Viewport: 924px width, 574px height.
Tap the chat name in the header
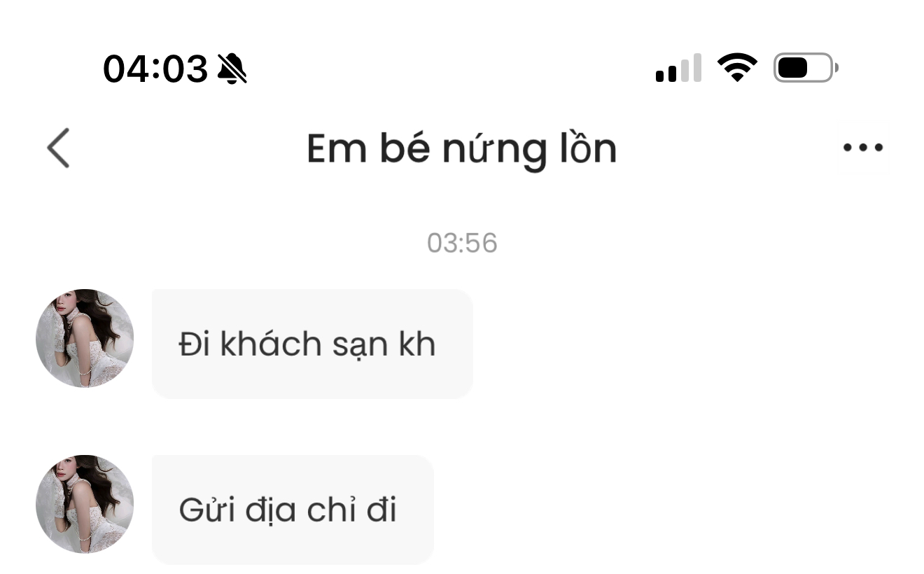coord(461,148)
